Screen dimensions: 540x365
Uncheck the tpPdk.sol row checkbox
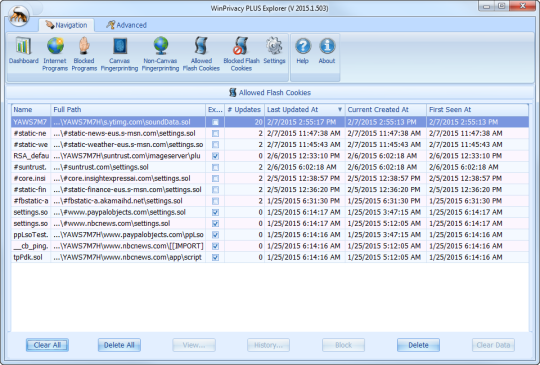click(215, 258)
